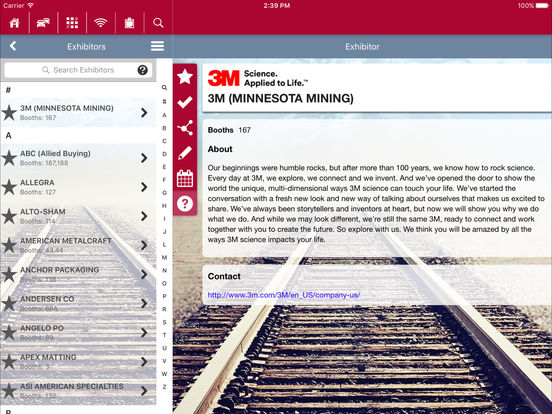This screenshot has width=552, height=414.
Task: Share this exhibitor
Action: pyautogui.click(x=185, y=128)
